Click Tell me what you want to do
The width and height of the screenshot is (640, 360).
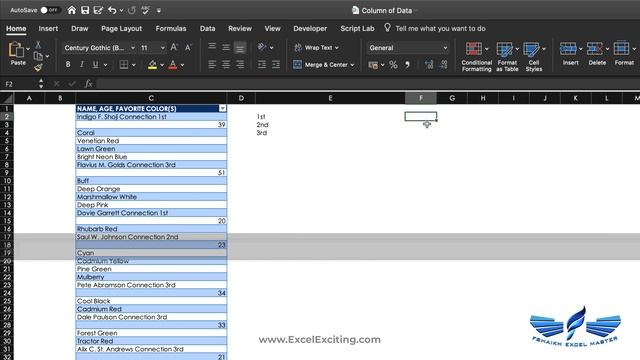click(x=440, y=29)
